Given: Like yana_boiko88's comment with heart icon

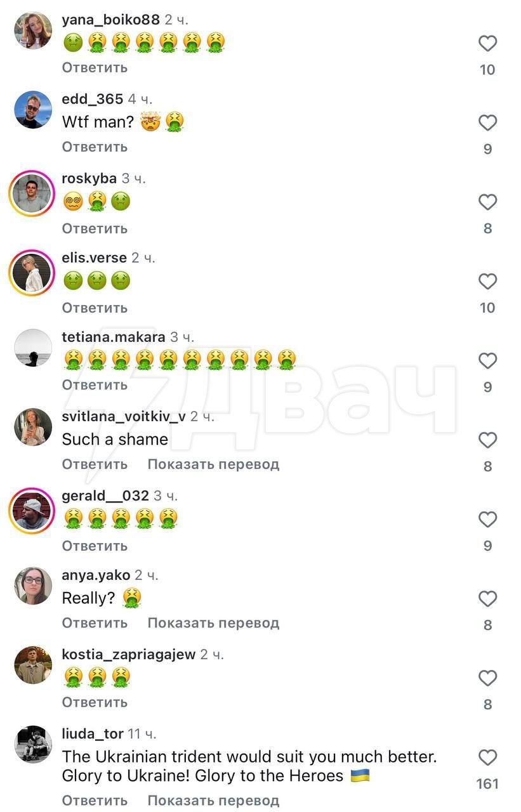Looking at the screenshot, I should (x=487, y=44).
